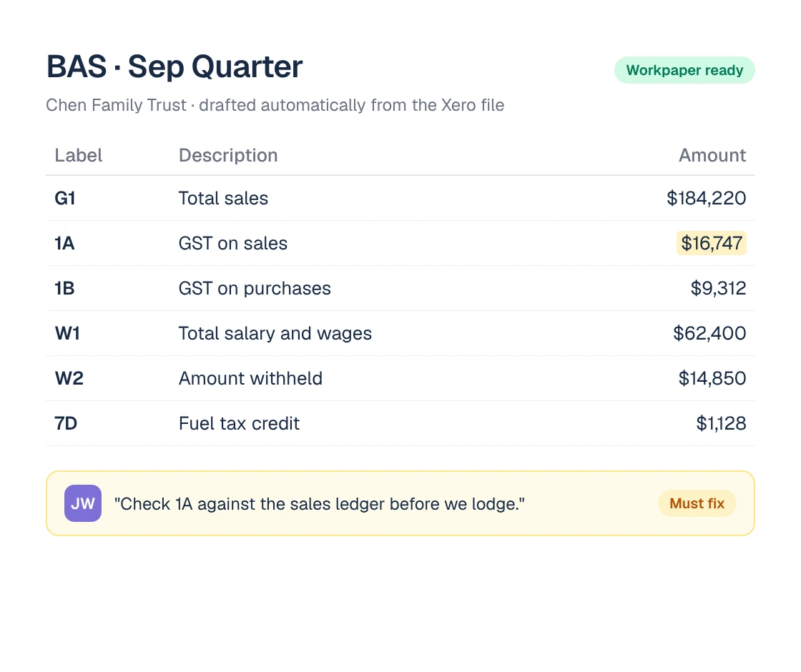
Task: Click the $14,850 amount
Action: tap(712, 378)
